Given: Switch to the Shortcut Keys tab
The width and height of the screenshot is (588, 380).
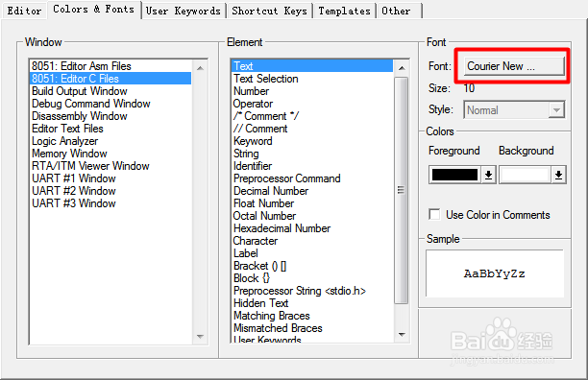Looking at the screenshot, I should click(x=269, y=11).
